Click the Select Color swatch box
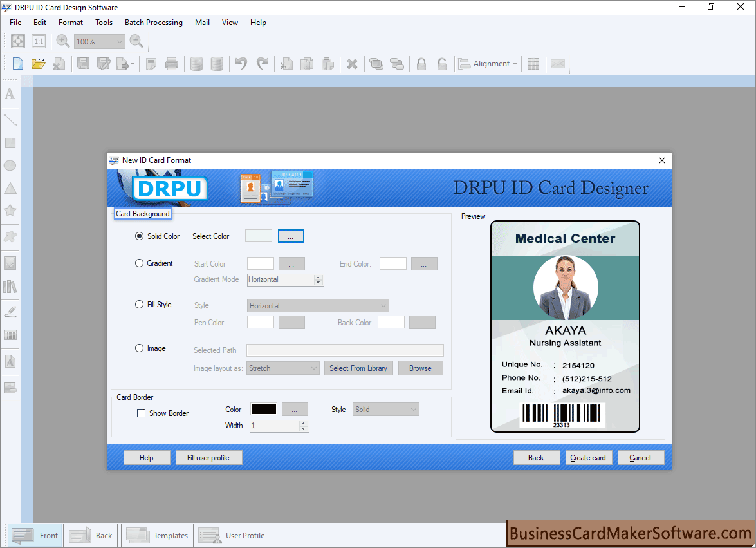 (x=259, y=236)
